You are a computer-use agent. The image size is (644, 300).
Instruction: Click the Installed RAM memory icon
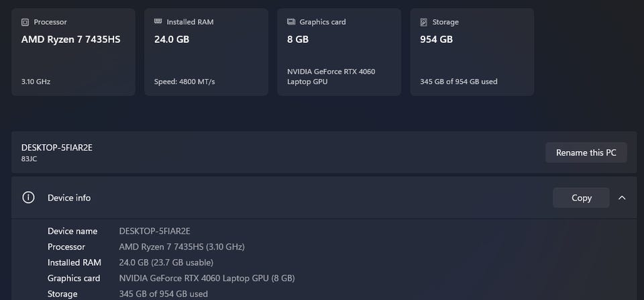158,21
